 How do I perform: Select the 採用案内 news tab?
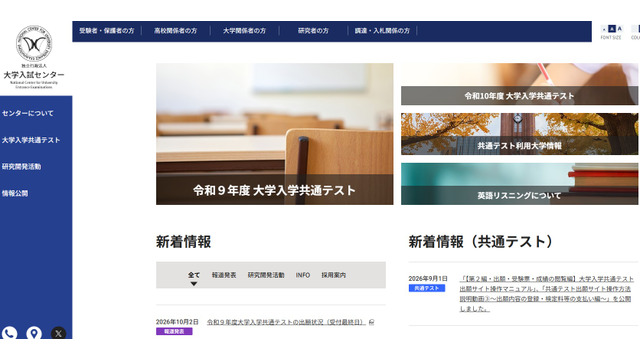click(333, 275)
